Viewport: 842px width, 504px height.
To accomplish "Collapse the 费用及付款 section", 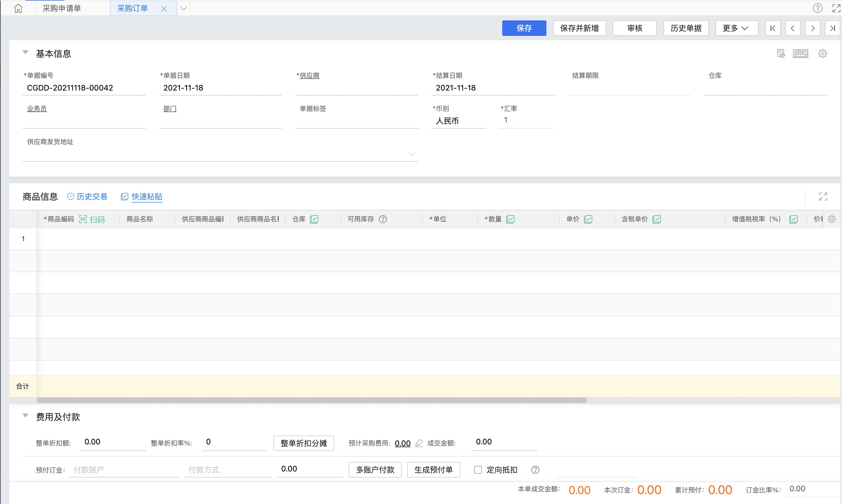I will (25, 415).
